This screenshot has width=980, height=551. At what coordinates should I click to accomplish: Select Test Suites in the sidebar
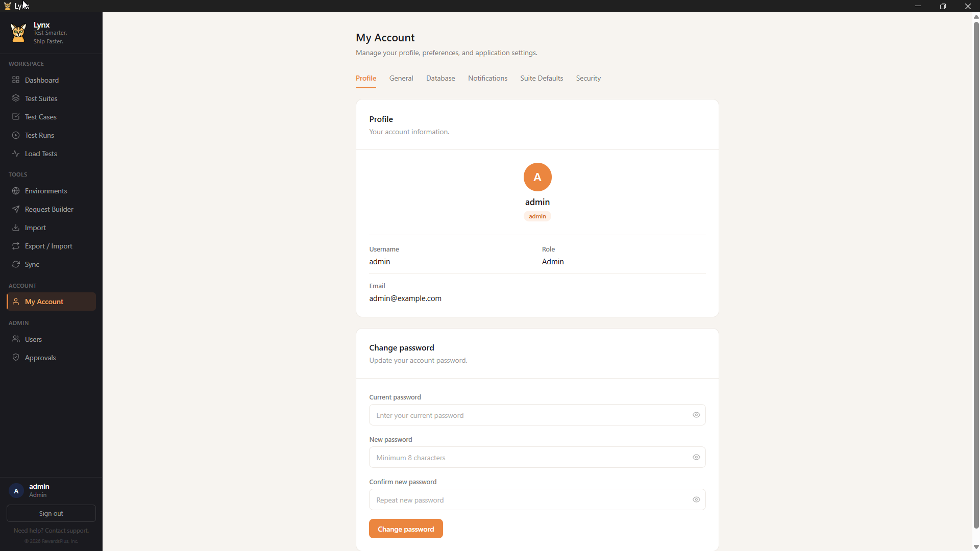(x=41, y=98)
